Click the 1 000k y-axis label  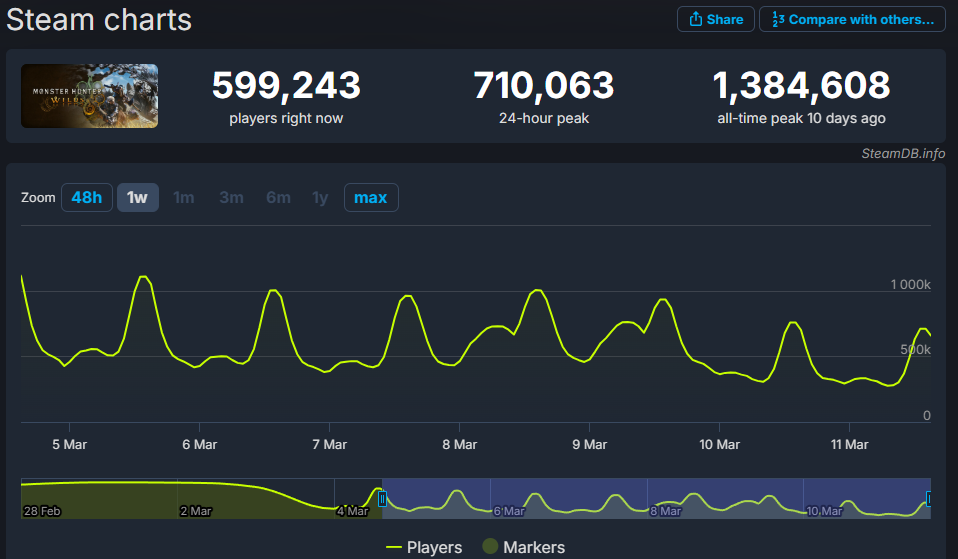[x=910, y=284]
